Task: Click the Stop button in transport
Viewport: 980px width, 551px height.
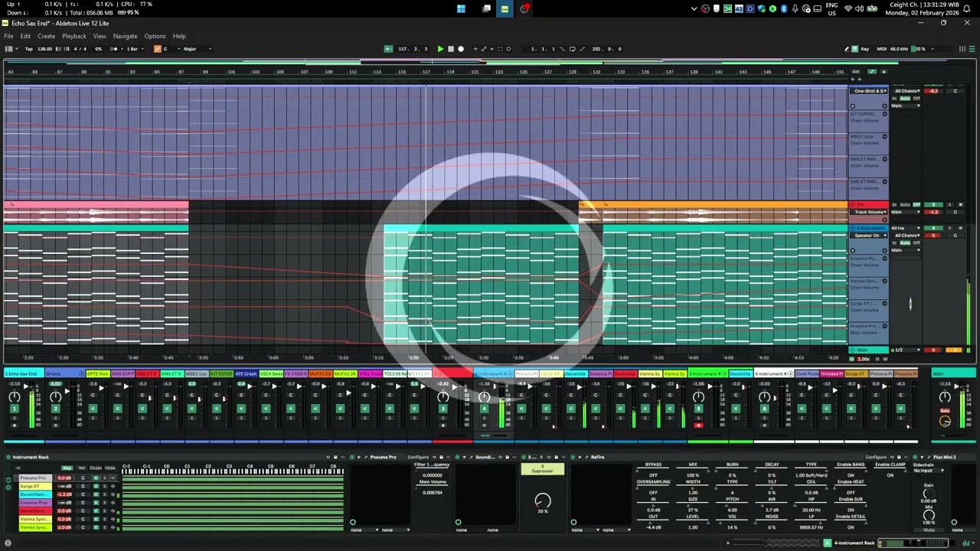Action: point(450,49)
